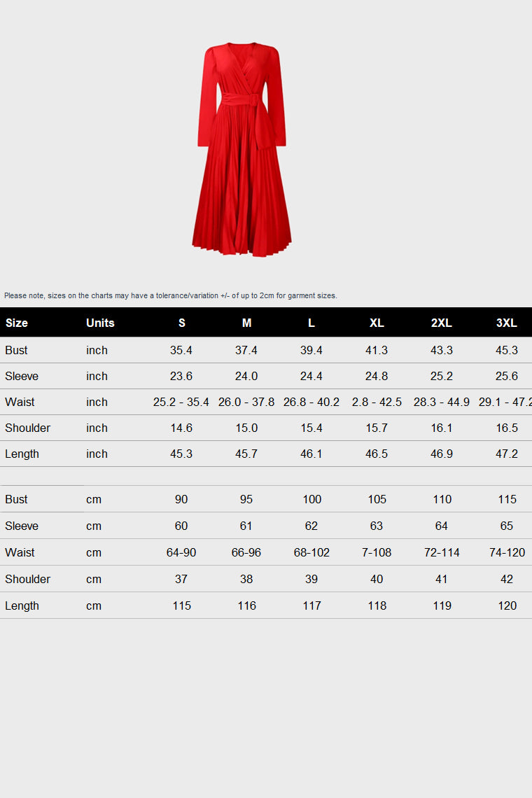The width and height of the screenshot is (532, 798).
Task: Click Shoulder value 16.1 for size 2XL
Action: click(442, 428)
